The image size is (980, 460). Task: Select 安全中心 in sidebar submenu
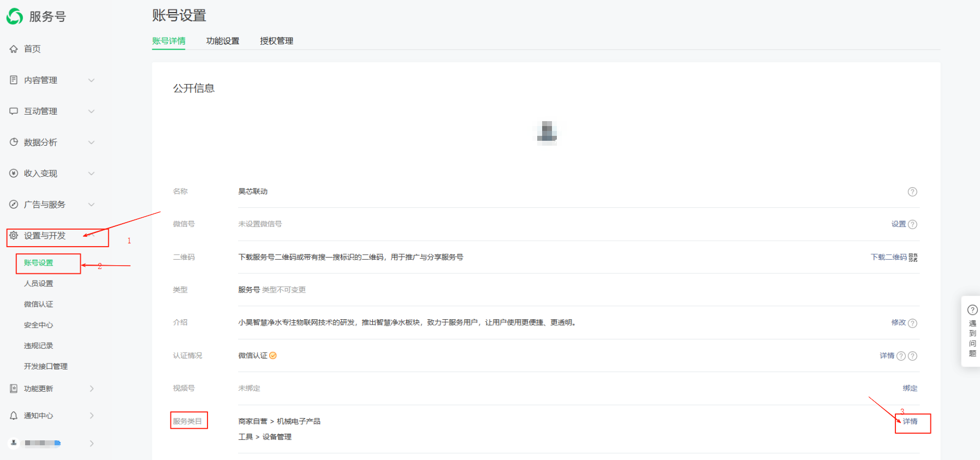(x=38, y=325)
